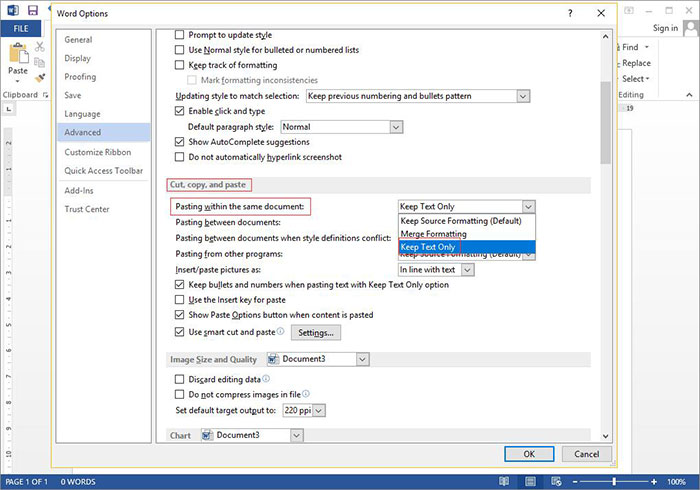Open Quick Access Toolbar category
This screenshot has height=490, width=700.
coord(104,170)
